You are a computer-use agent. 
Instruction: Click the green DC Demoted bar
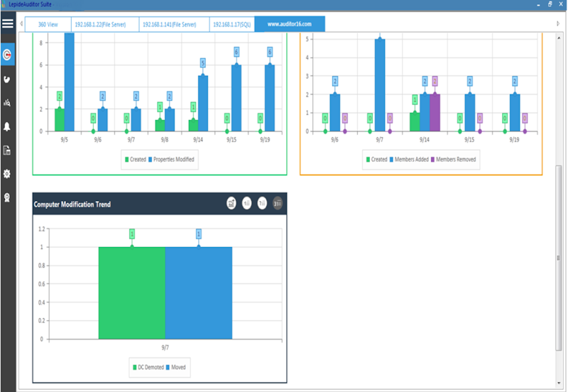132,293
